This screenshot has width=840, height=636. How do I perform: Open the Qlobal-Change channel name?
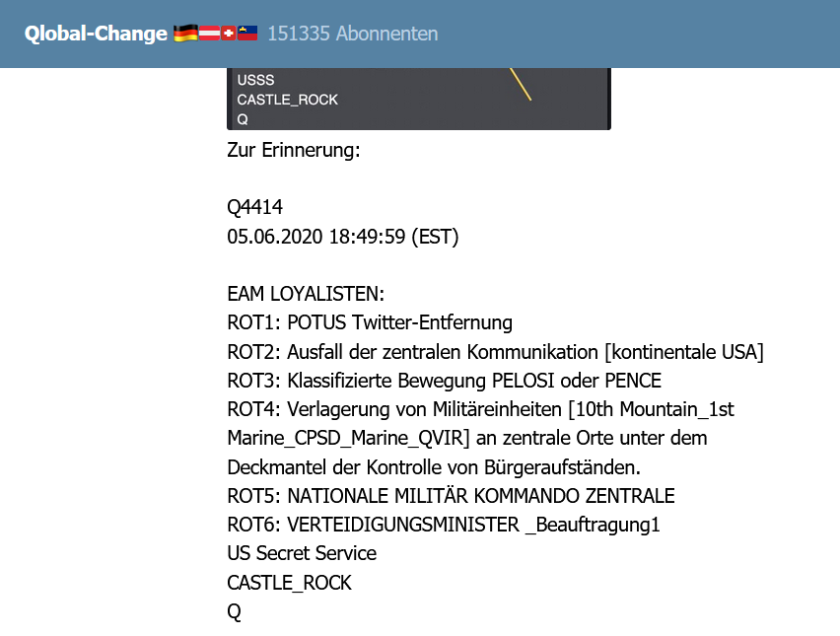click(x=96, y=34)
